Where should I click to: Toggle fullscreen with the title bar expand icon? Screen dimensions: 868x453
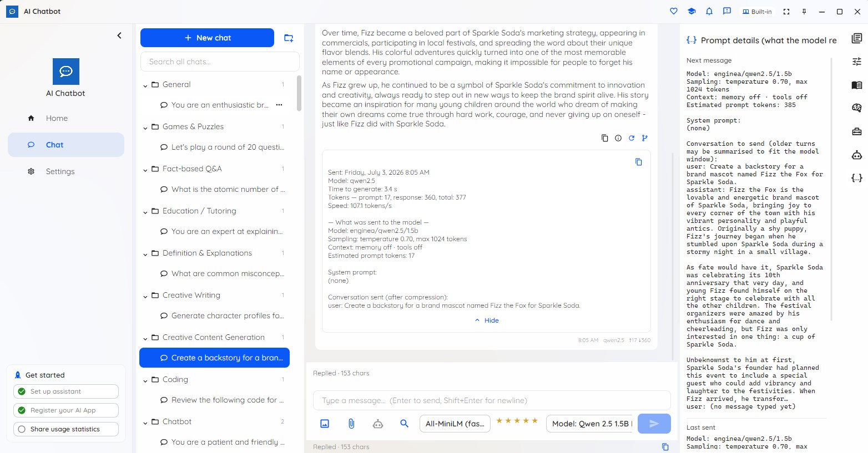[x=786, y=11]
